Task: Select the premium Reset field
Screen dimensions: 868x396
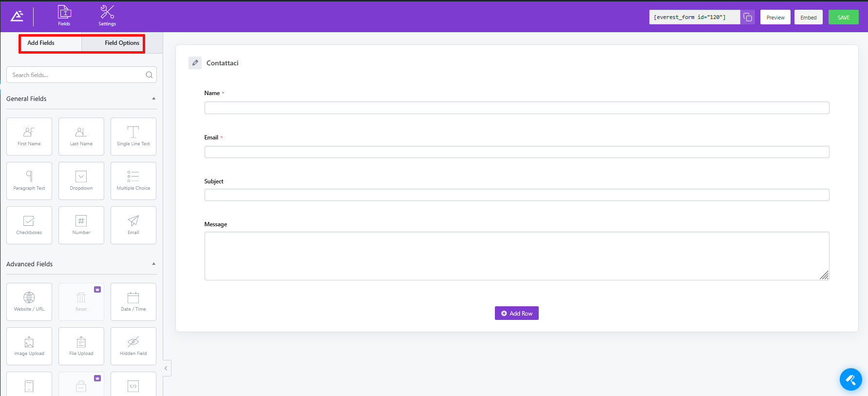Action: point(81,302)
